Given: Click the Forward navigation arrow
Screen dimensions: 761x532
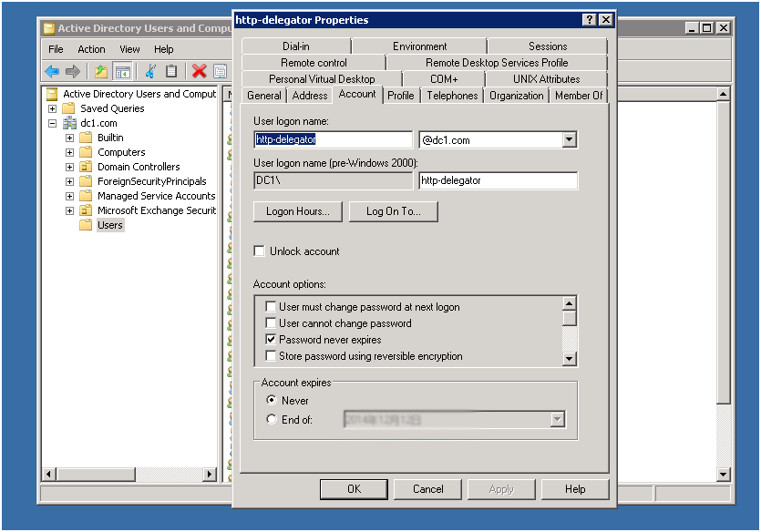Looking at the screenshot, I should coord(72,71).
